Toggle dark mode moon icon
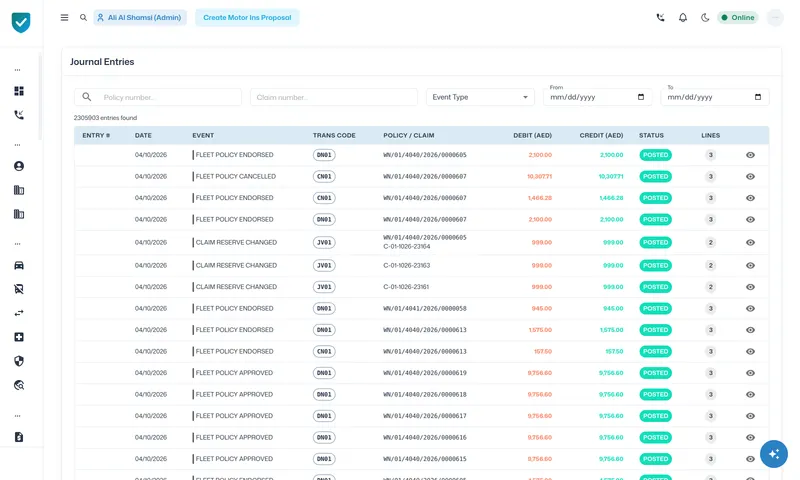Image resolution: width=800 pixels, height=480 pixels. pyautogui.click(x=705, y=17)
